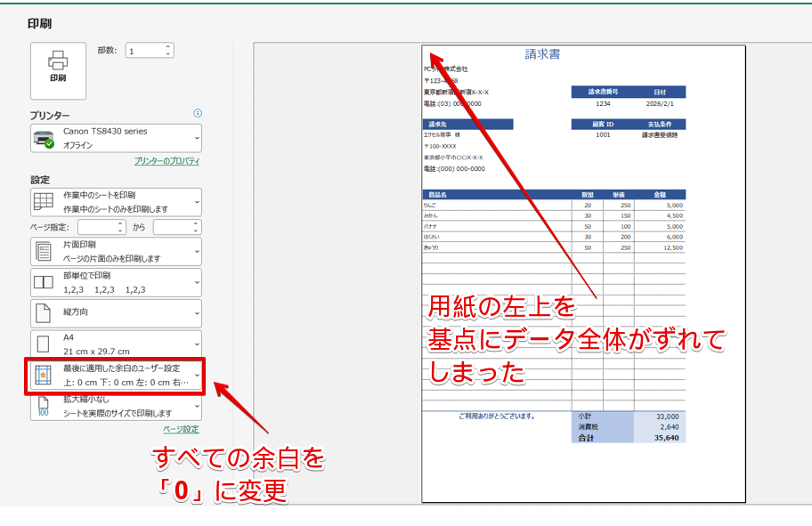Open the 縦方向 orientation dropdown
The width and height of the screenshot is (812, 526).
click(x=196, y=312)
